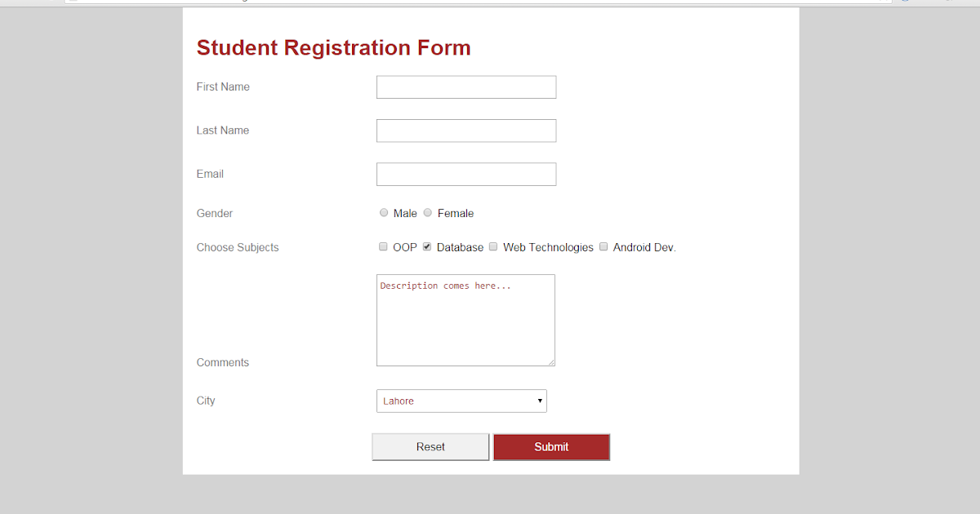Click the browser address bar
This screenshot has height=514, width=980.
point(408,2)
